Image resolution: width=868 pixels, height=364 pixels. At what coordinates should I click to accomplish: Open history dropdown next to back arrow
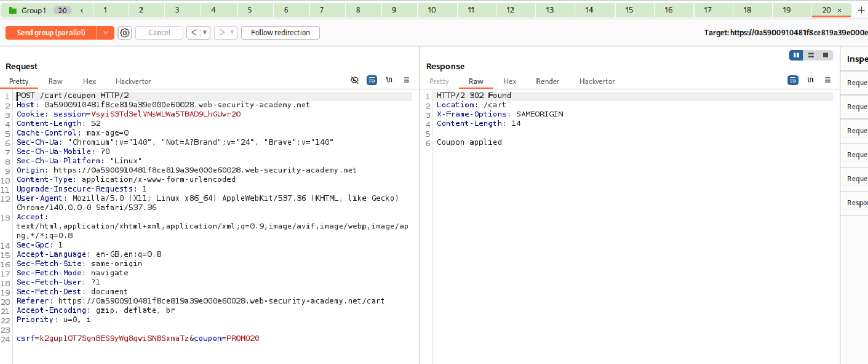click(204, 33)
